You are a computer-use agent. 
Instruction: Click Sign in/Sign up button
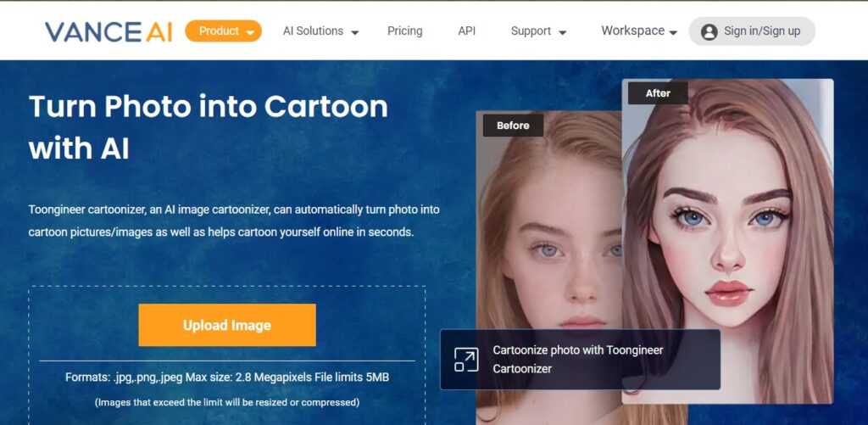752,31
